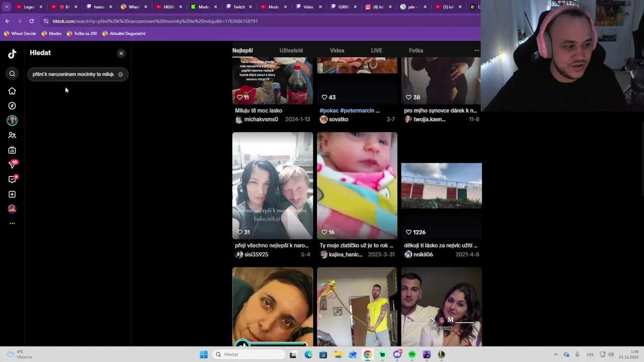Open the Friends icon in sidebar

(12, 135)
